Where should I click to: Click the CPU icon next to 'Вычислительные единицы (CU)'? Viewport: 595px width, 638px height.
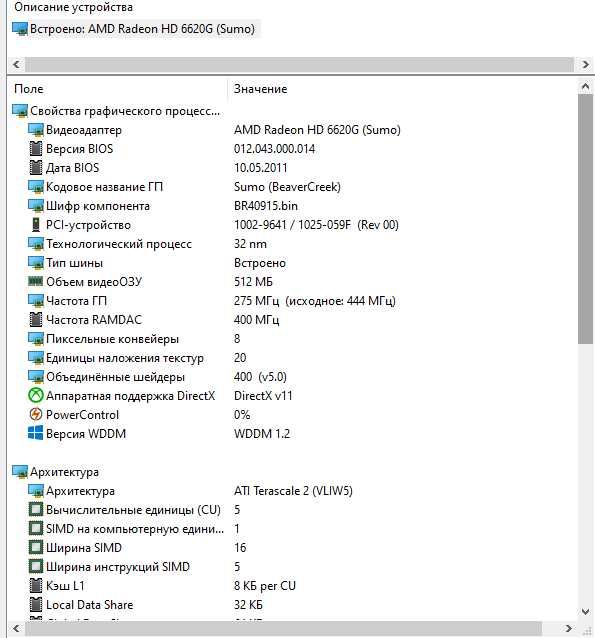(x=36, y=510)
